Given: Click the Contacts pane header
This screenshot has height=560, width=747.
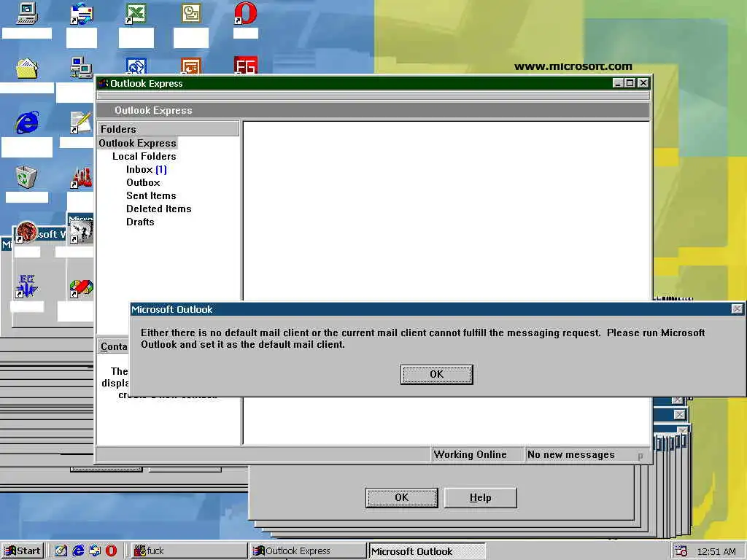Looking at the screenshot, I should tap(113, 346).
